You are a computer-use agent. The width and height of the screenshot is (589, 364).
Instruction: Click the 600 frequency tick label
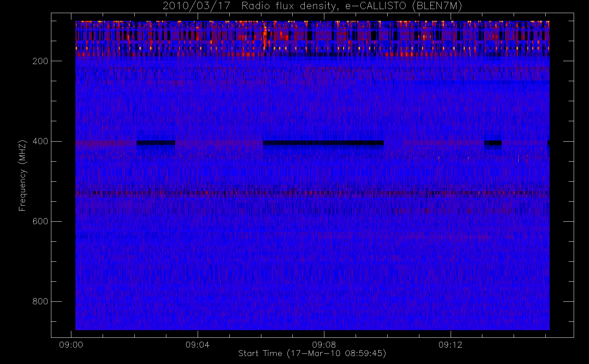pyautogui.click(x=40, y=221)
